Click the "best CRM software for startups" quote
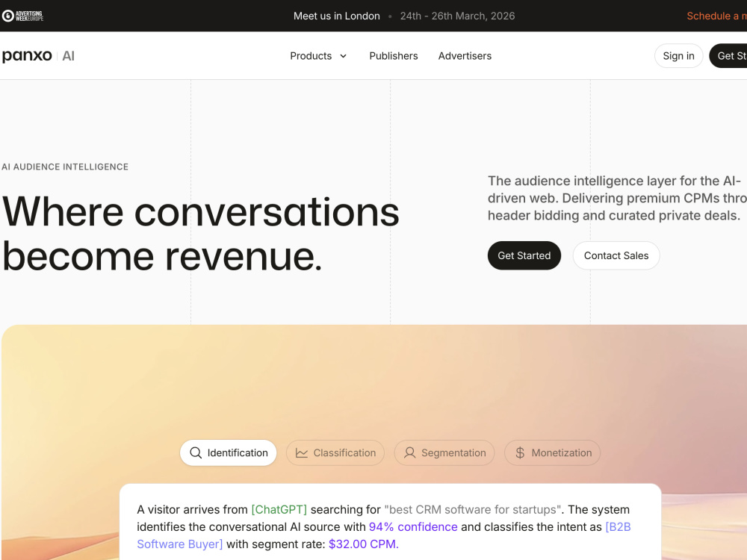Viewport: 747px width, 560px height. pos(474,509)
